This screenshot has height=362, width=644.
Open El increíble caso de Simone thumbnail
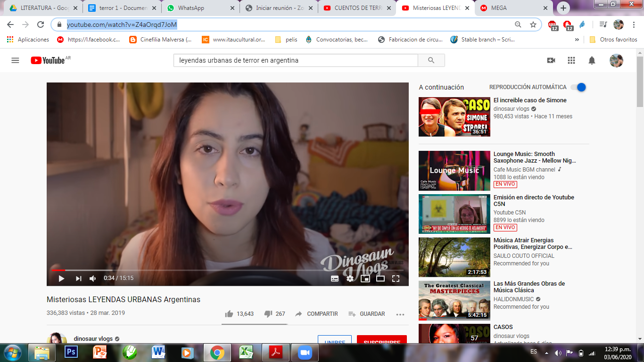pos(454,117)
